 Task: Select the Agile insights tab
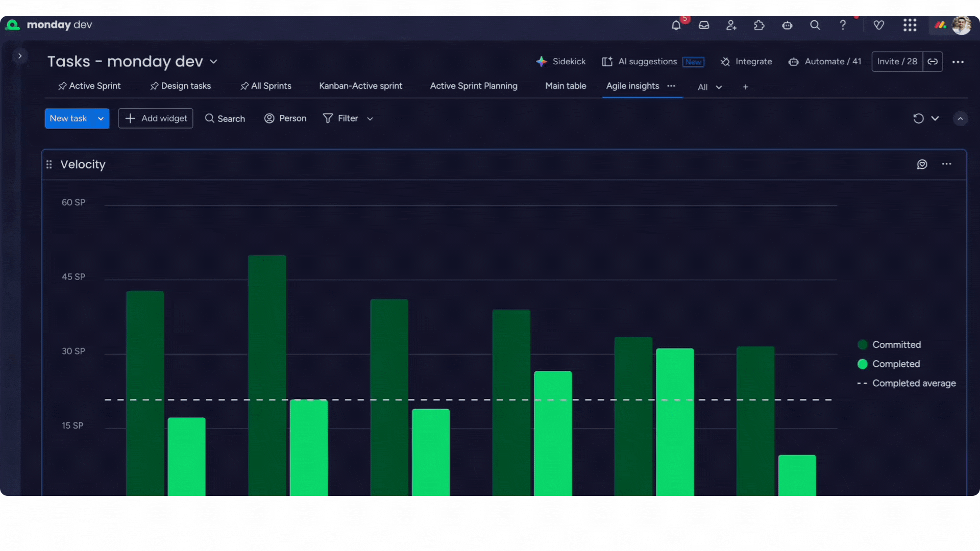pos(632,86)
